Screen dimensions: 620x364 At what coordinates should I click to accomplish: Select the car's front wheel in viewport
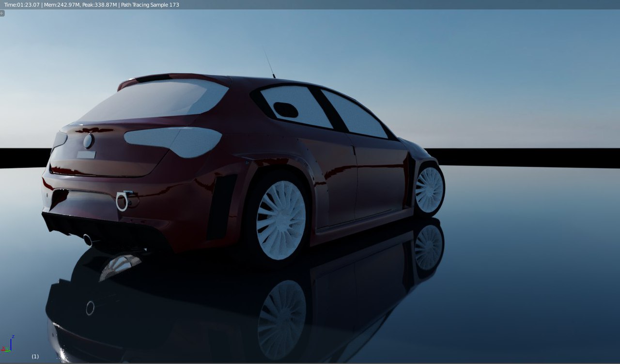tap(429, 190)
